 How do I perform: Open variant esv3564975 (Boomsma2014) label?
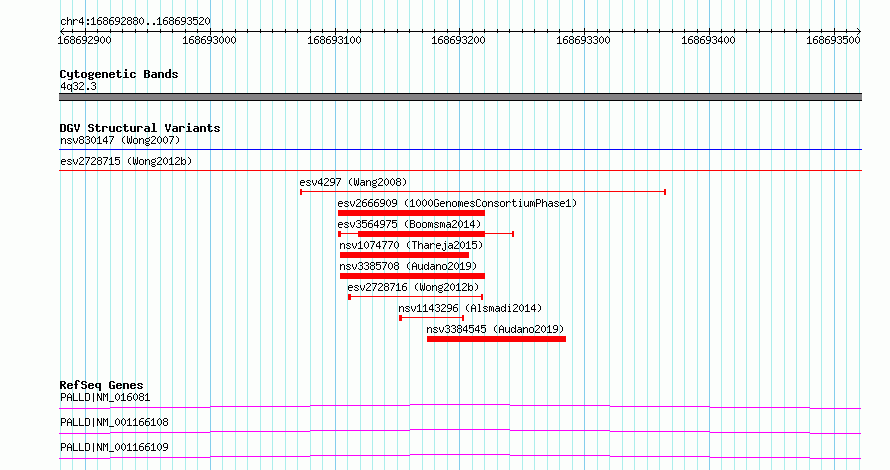(x=409, y=224)
